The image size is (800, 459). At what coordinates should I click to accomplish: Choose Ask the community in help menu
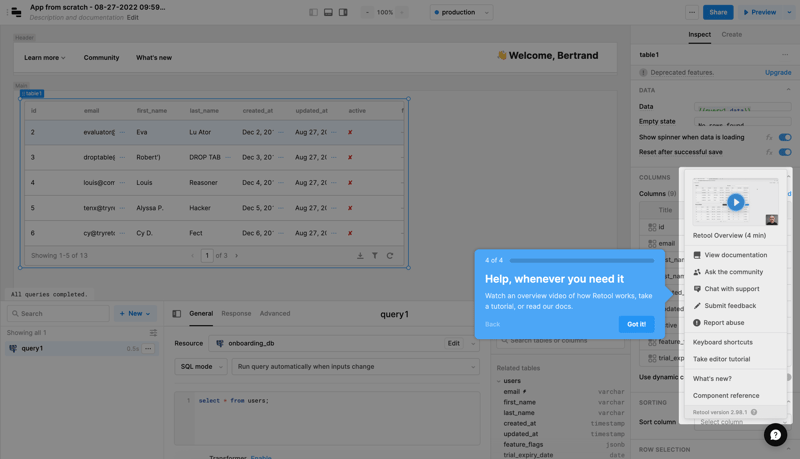click(x=735, y=272)
